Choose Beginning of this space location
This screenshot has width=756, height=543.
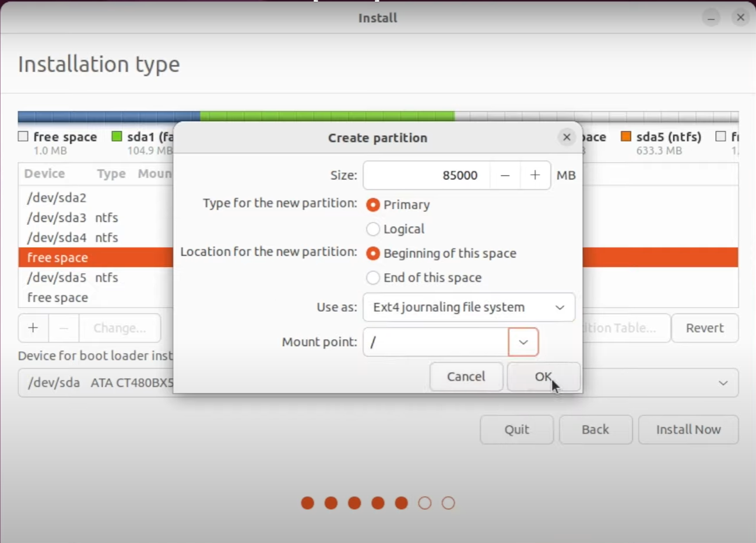click(373, 253)
